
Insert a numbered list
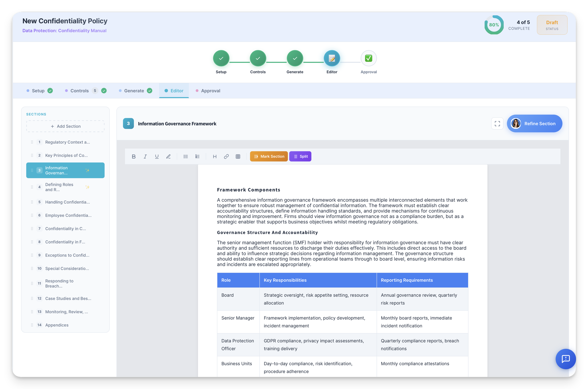tap(197, 156)
